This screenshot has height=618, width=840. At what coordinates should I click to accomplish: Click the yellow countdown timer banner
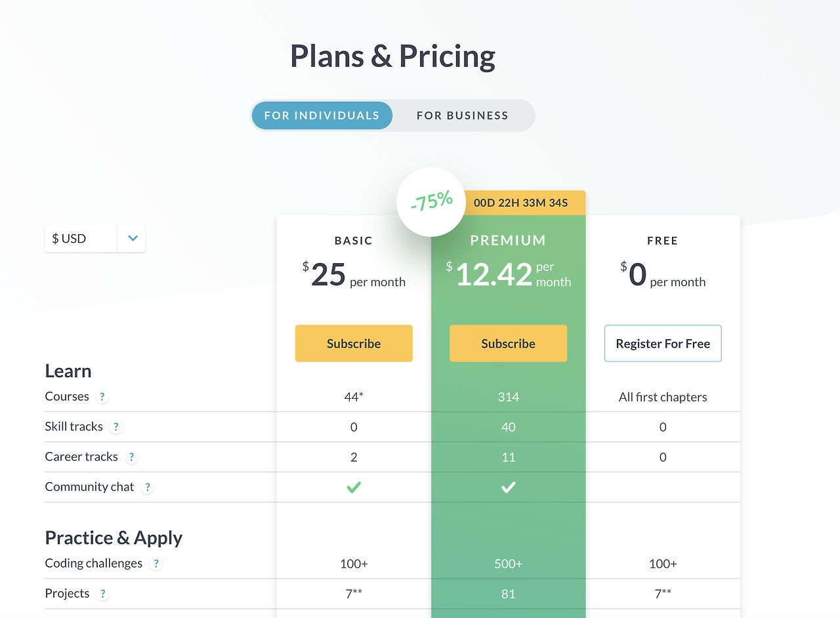(521, 203)
